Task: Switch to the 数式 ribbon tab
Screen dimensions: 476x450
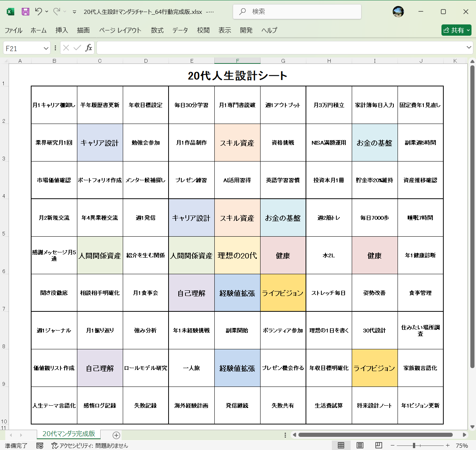Action: 157,30
